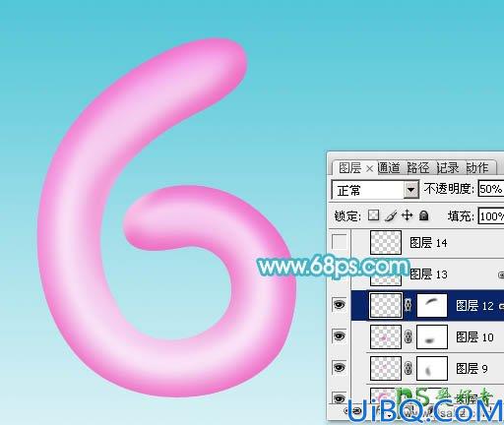Click the 填充 fill field showing 100%

click(491, 216)
